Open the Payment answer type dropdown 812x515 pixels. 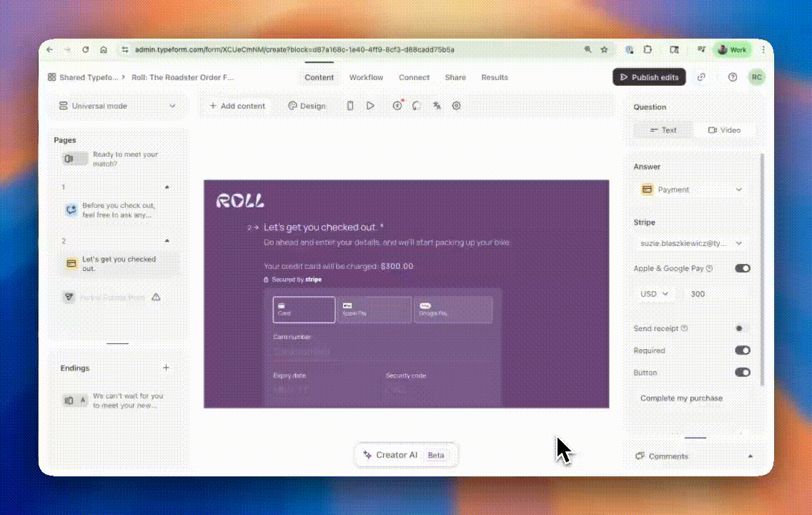pos(692,190)
